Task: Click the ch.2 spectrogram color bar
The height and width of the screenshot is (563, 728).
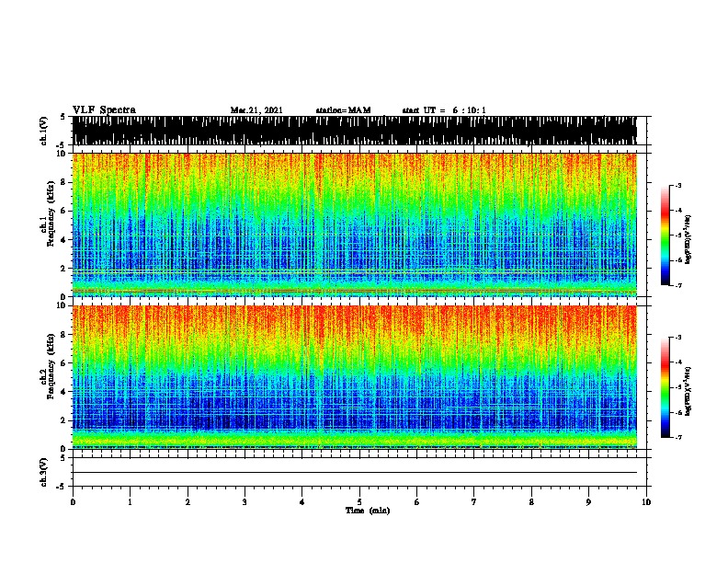Action: [665, 387]
